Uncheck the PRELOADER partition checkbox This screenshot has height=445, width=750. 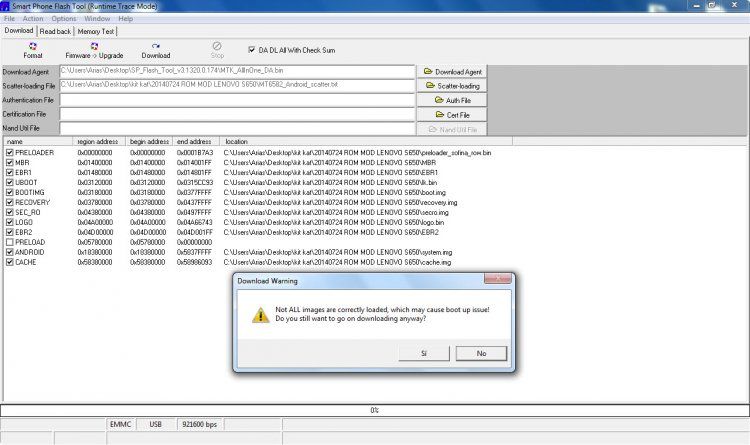(x=10, y=152)
